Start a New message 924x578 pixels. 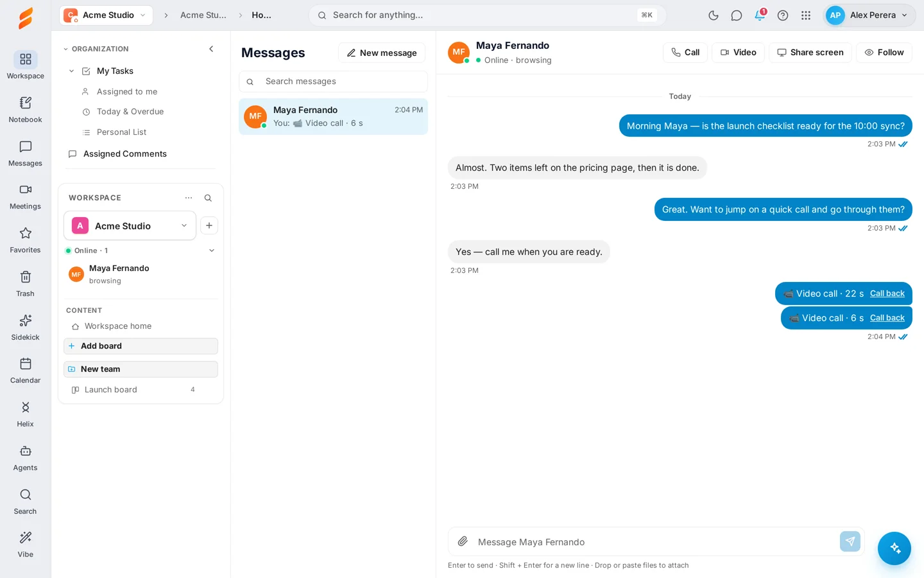point(382,53)
